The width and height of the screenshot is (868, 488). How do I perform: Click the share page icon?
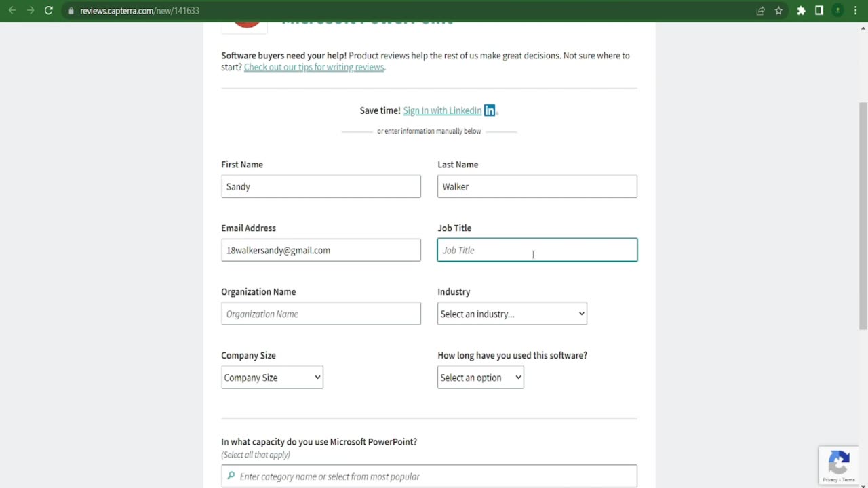point(760,10)
